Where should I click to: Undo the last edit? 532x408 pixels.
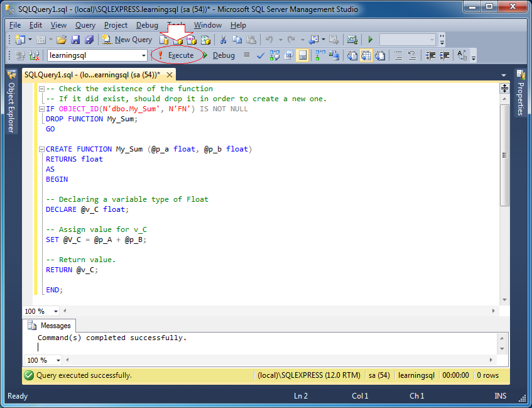pyautogui.click(x=269, y=40)
